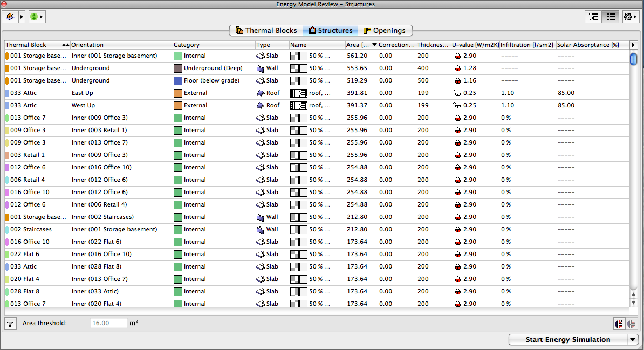644x350 pixels.
Task: Click the Slab icon in Inner (028 Flat 8) row
Action: click(x=261, y=266)
